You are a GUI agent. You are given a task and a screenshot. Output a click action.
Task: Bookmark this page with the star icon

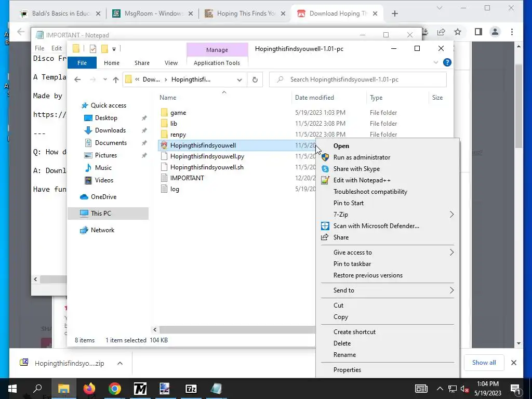(x=458, y=32)
